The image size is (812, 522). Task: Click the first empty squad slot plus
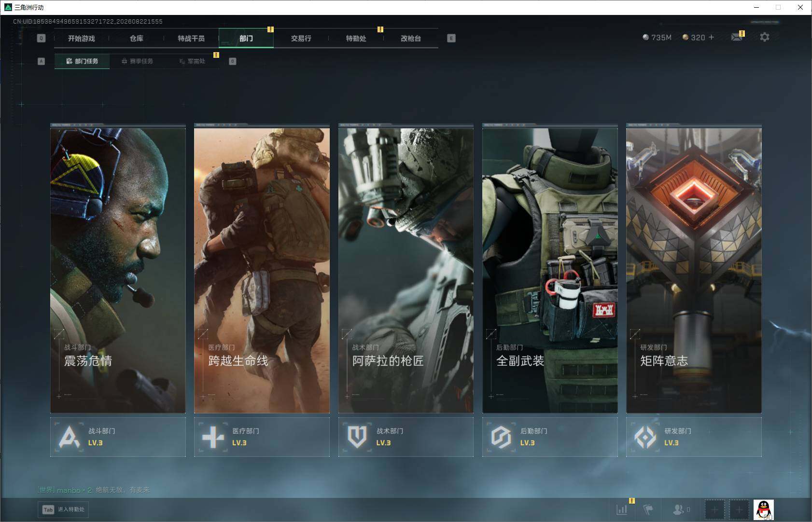point(714,509)
